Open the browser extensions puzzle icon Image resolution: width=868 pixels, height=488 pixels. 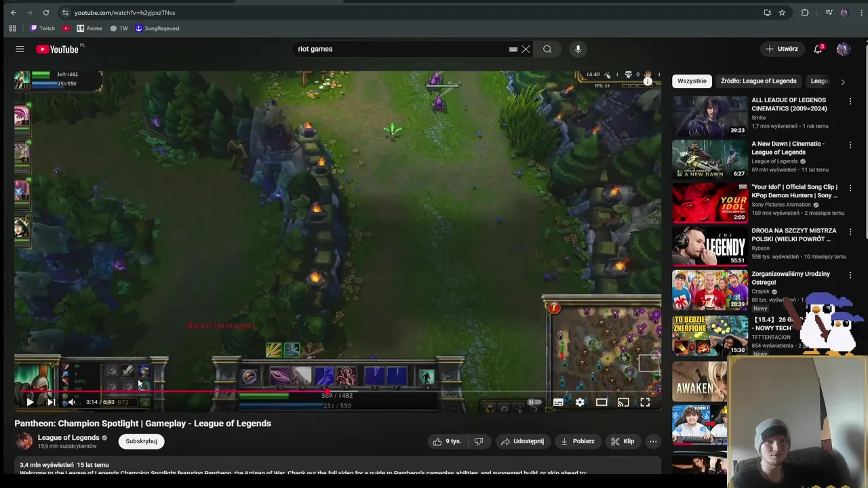[x=805, y=12]
